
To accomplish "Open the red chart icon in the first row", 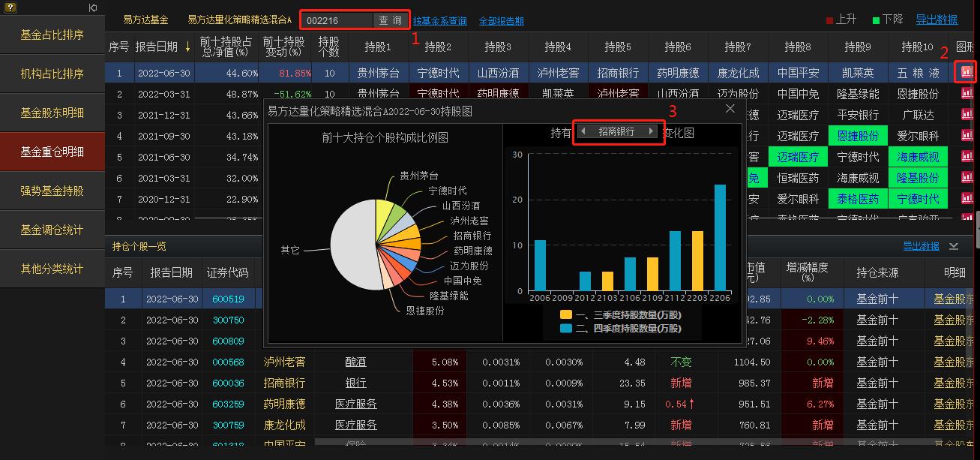I will click(966, 72).
